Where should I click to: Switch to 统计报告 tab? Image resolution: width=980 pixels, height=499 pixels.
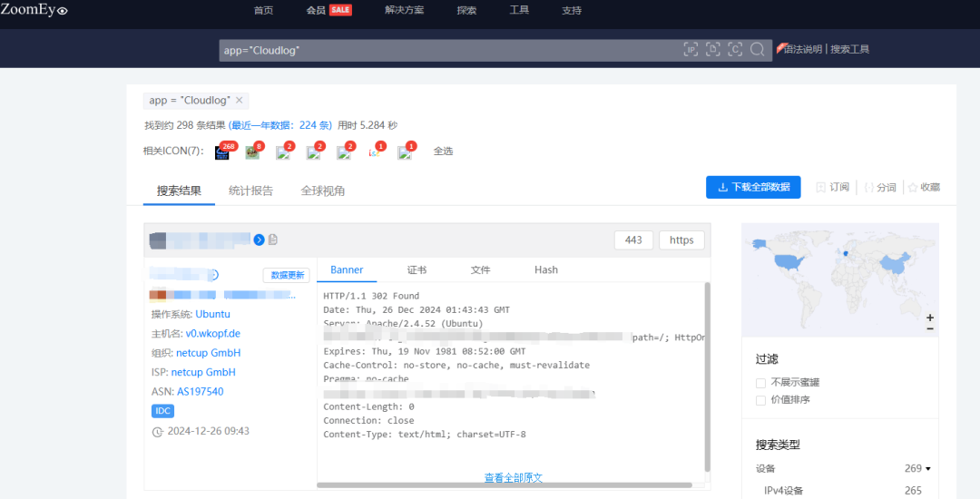(x=250, y=191)
